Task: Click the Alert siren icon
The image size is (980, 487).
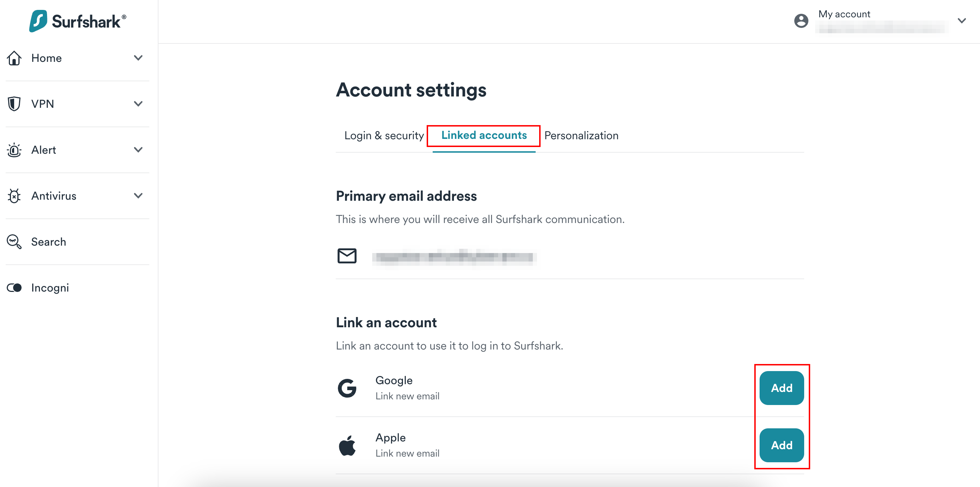Action: coord(15,150)
